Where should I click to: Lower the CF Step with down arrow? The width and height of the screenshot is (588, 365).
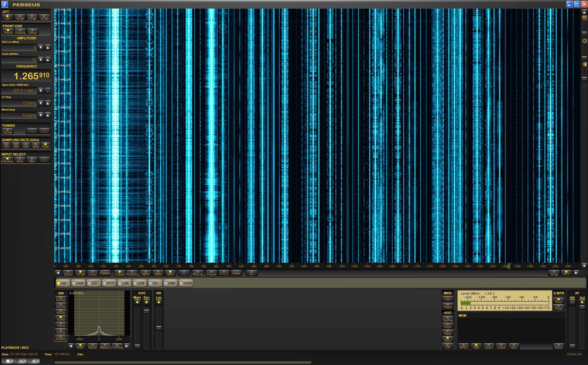pos(41,103)
